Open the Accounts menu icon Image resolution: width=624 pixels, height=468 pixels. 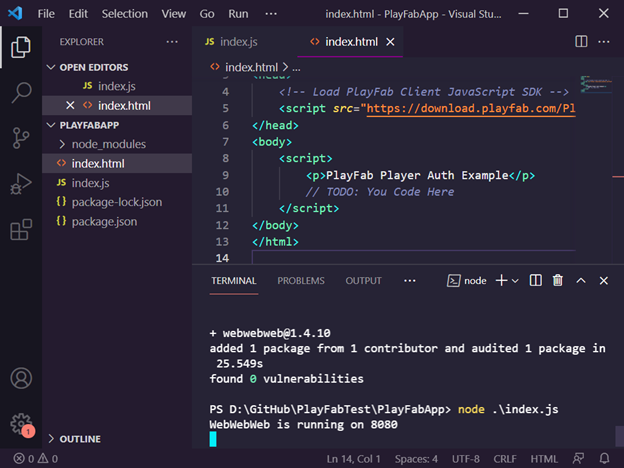(x=21, y=378)
